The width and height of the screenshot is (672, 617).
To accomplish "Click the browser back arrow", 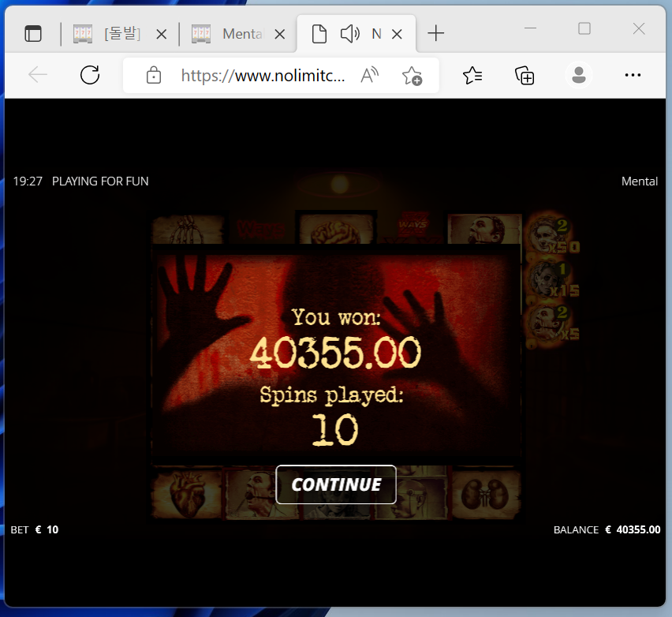I will click(38, 75).
